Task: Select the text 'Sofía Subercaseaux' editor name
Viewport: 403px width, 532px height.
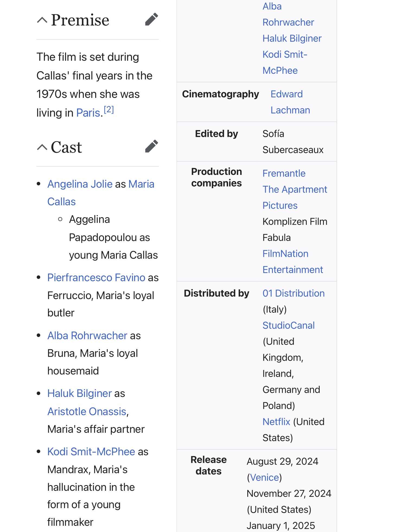Action: [293, 142]
